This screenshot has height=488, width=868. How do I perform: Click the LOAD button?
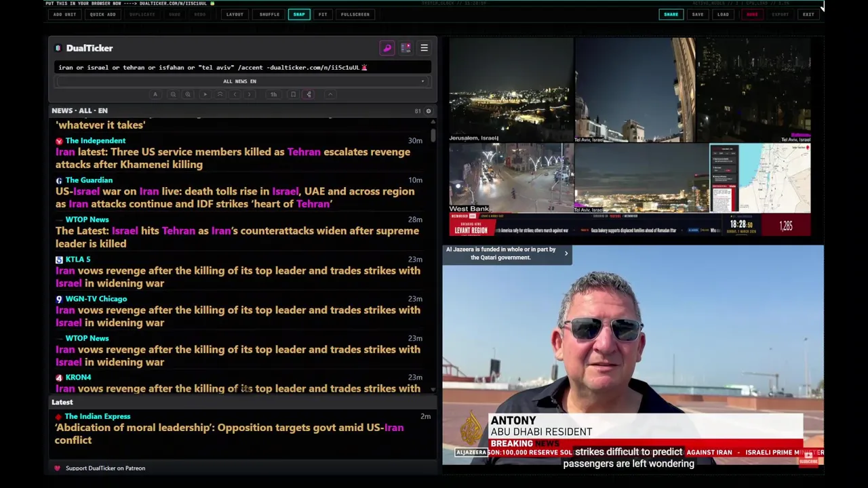click(724, 14)
